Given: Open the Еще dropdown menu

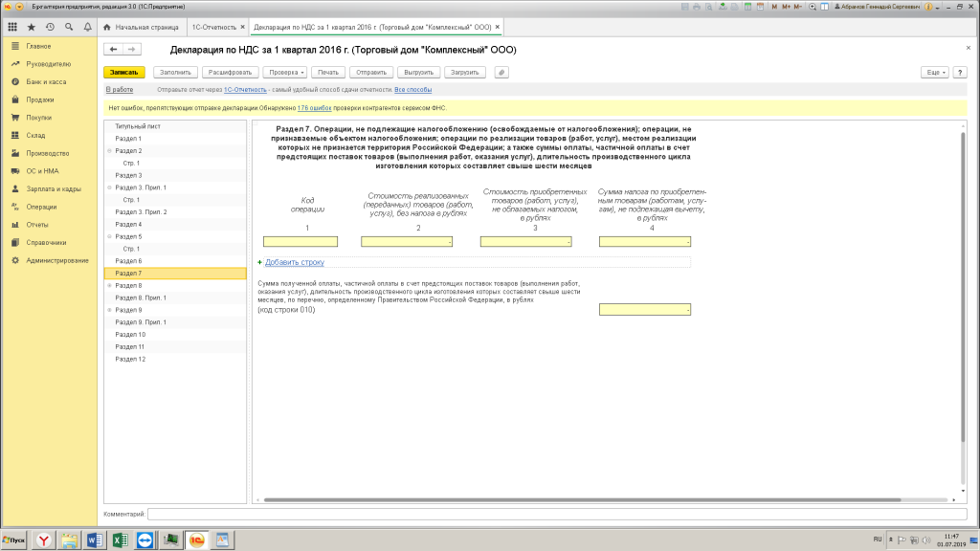Looking at the screenshot, I should (934, 73).
